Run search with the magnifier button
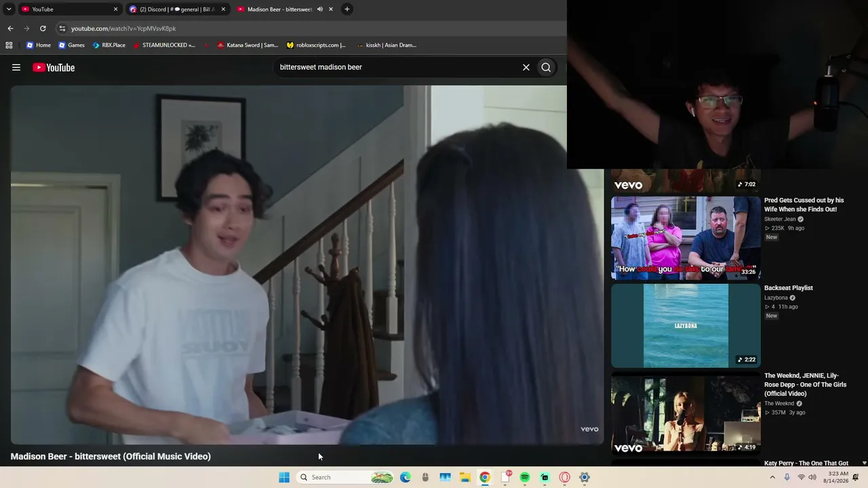Screen dimensions: 868x488 546,67
